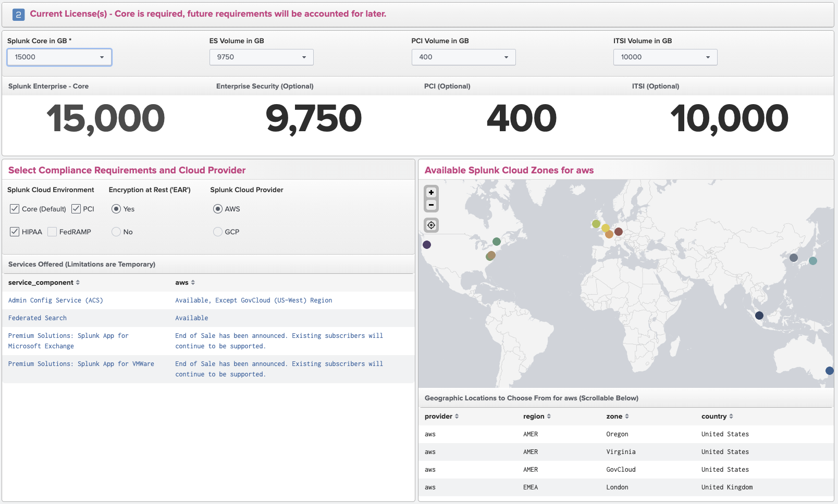Screen dimensions: 838x504
Task: Reset map to original position
Action: click(431, 225)
